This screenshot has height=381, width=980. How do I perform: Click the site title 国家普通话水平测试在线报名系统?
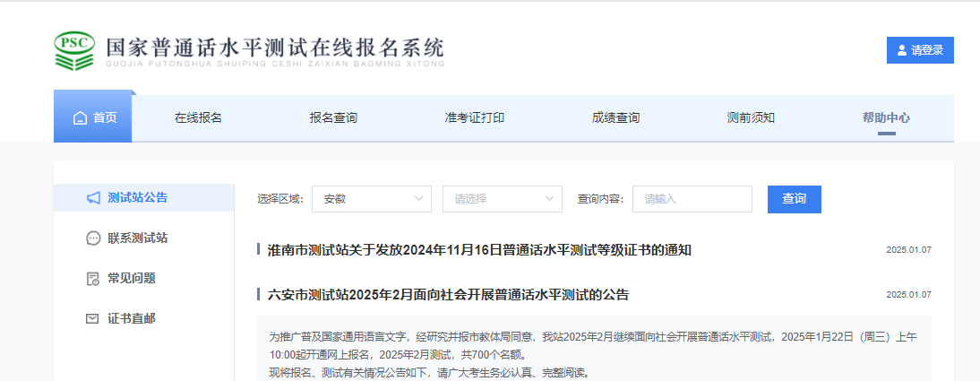(x=274, y=47)
